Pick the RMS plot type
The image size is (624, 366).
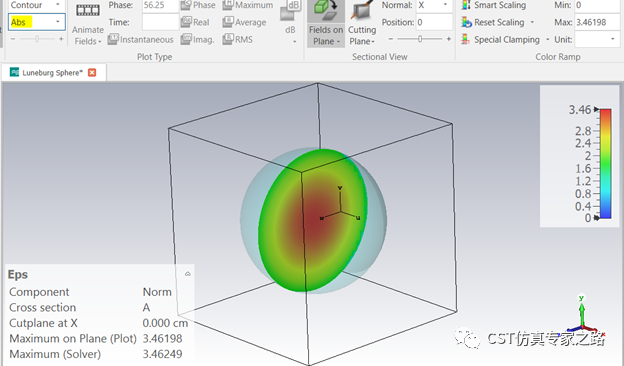point(238,39)
